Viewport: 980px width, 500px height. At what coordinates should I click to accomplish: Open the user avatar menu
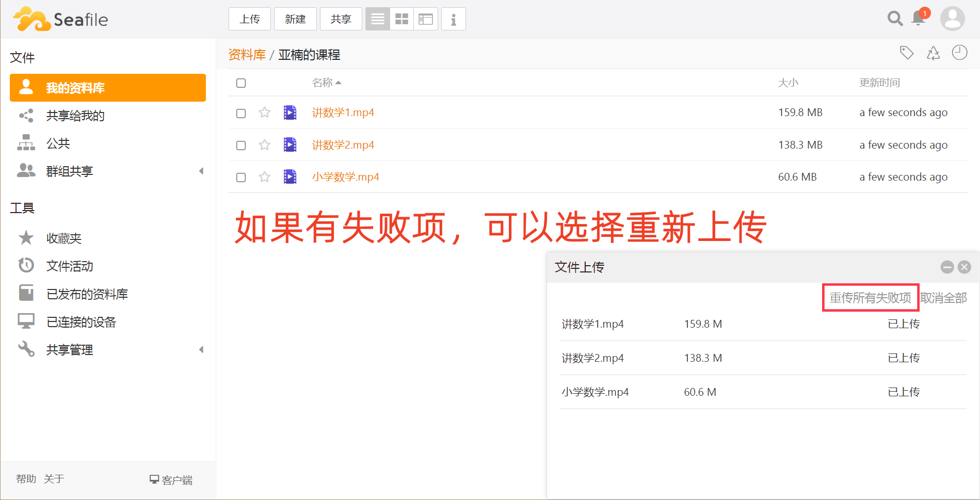point(952,19)
